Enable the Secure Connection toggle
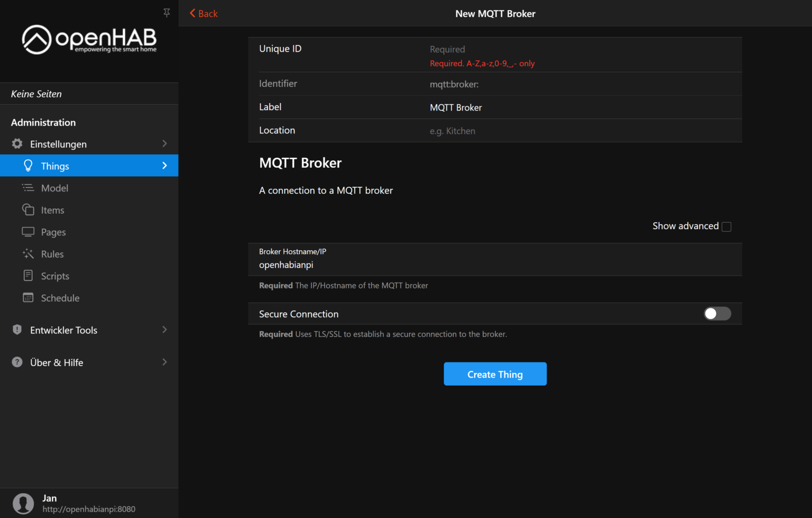The width and height of the screenshot is (812, 518). tap(717, 313)
